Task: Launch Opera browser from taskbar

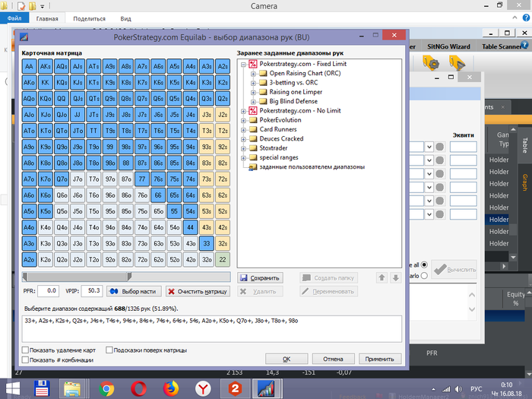Action: tap(138, 389)
